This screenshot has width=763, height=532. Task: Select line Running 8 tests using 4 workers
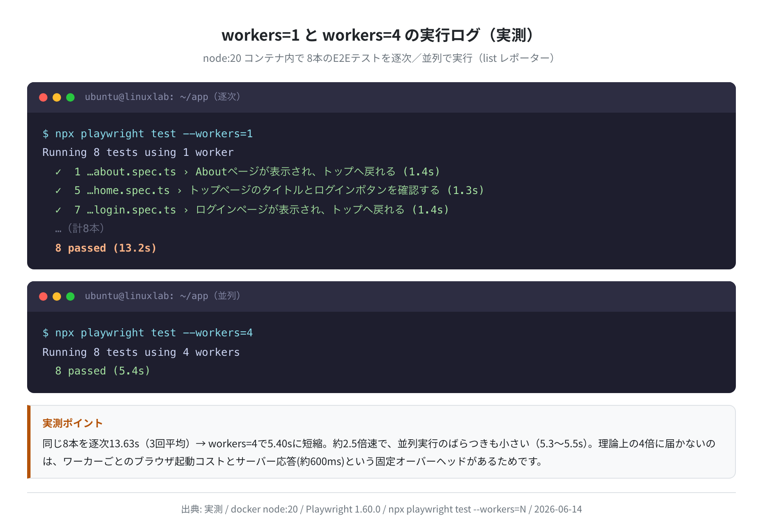point(141,352)
